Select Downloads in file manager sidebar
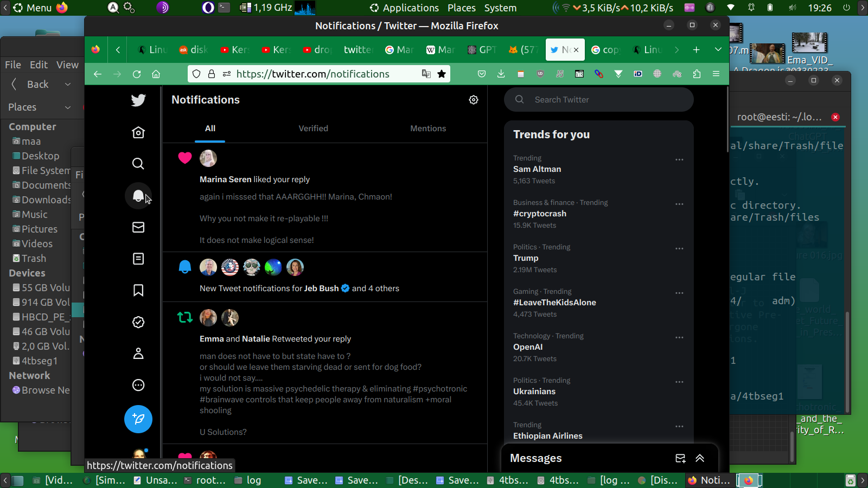Screen dimensions: 868x488 pyautogui.click(x=42, y=200)
